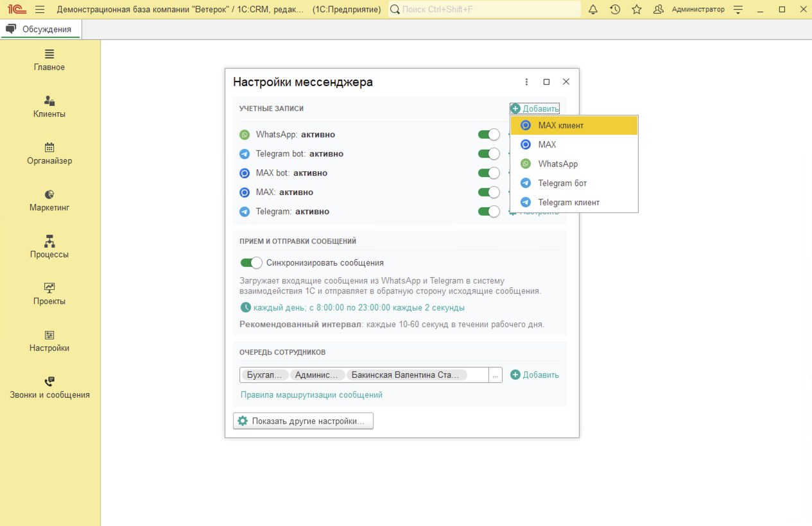Open the Маркетинг section

coord(49,200)
